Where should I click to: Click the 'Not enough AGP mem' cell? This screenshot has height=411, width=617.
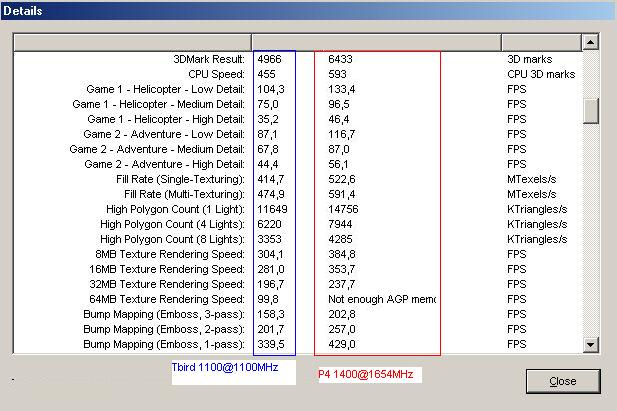coord(382,299)
